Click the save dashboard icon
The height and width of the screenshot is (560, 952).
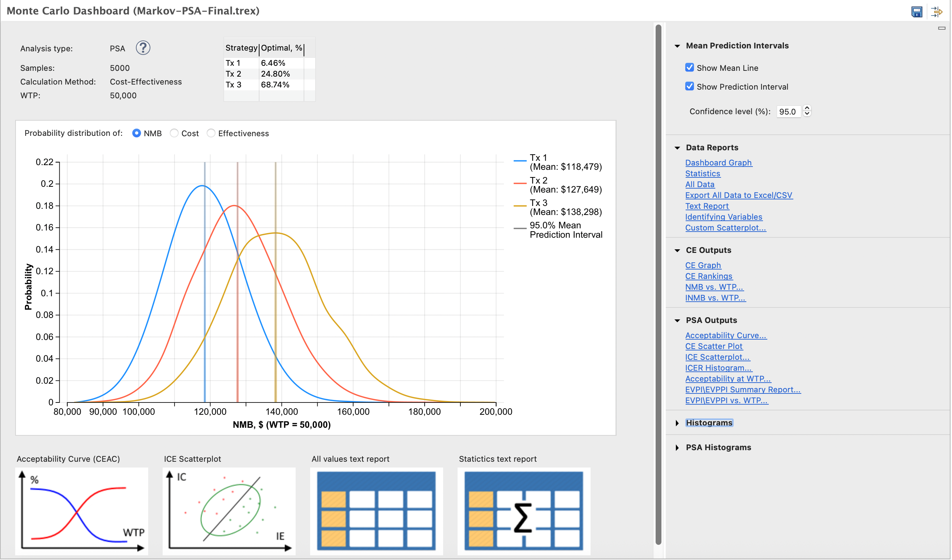917,12
